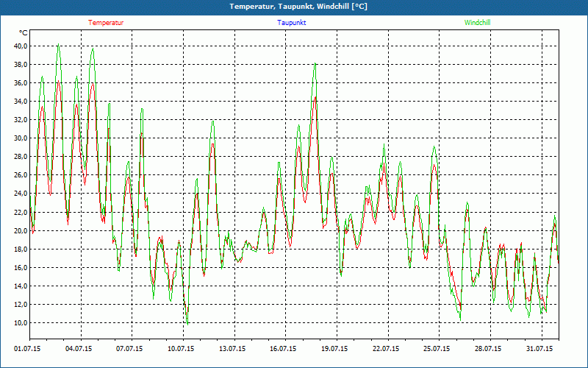Click the 31.07.15 date label
This screenshot has height=368, width=588.
click(539, 349)
